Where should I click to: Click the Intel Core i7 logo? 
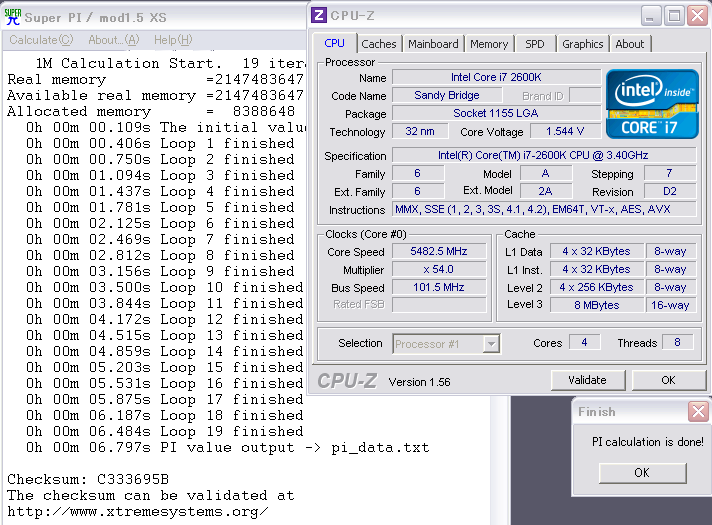point(652,104)
